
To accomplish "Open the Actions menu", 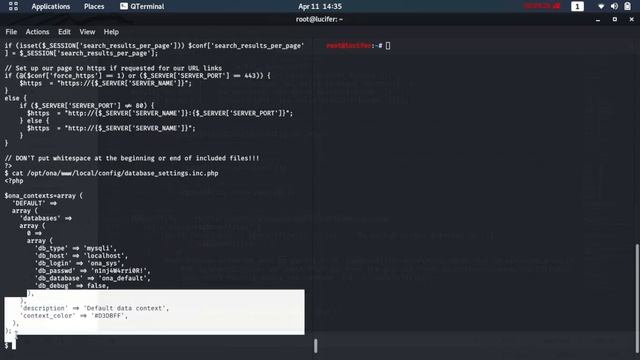I will [37, 32].
